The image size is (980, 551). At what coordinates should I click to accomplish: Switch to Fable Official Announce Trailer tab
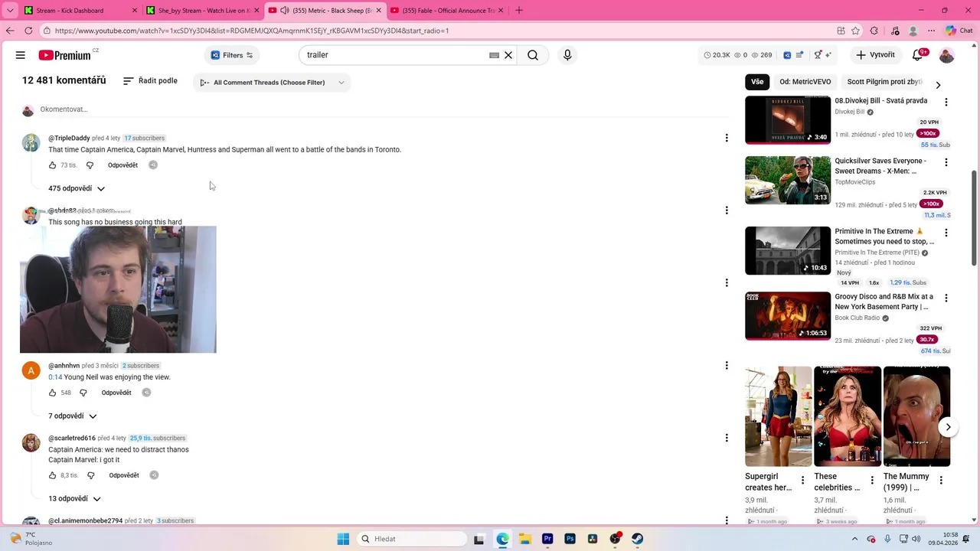pos(448,10)
